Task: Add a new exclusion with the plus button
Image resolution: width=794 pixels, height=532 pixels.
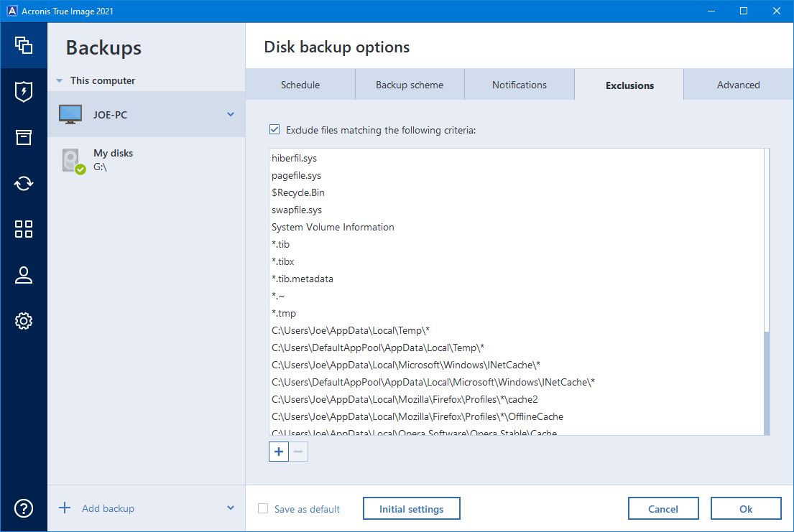Action: click(279, 452)
